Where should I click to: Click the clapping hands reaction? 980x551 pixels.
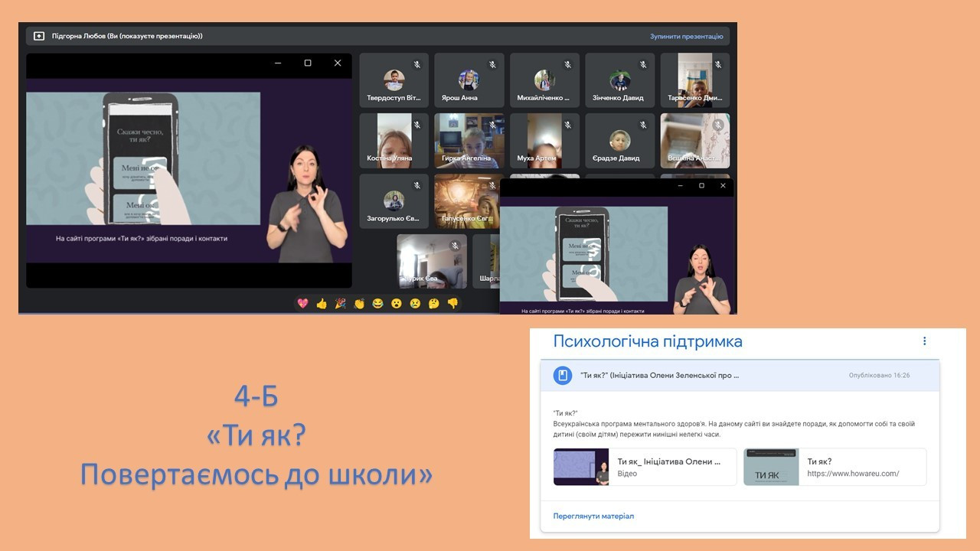(x=359, y=304)
